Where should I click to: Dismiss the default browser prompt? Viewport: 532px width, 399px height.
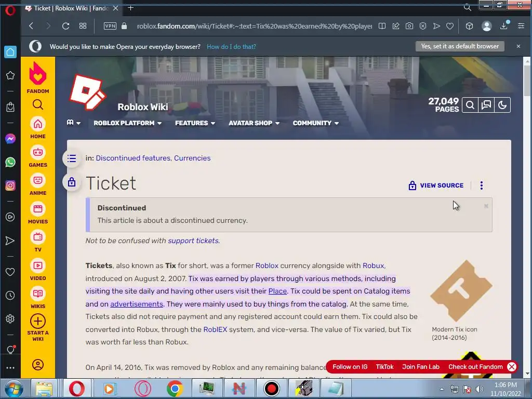[x=518, y=46]
